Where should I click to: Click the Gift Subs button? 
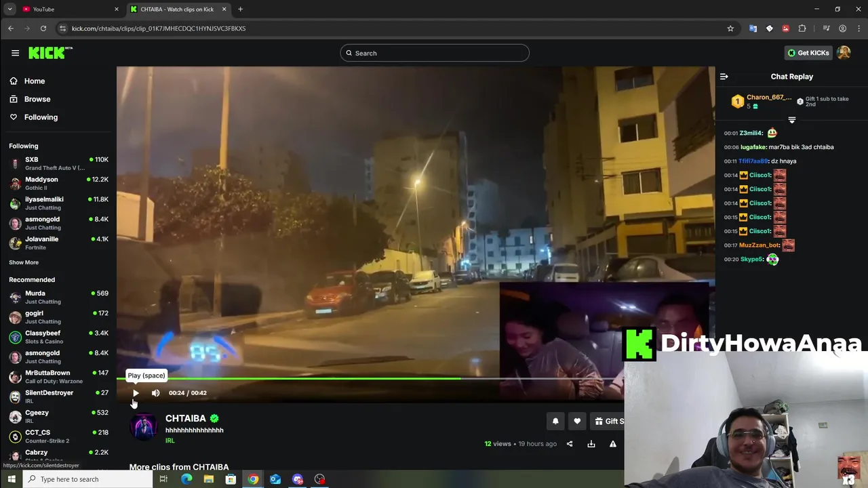[608, 421]
